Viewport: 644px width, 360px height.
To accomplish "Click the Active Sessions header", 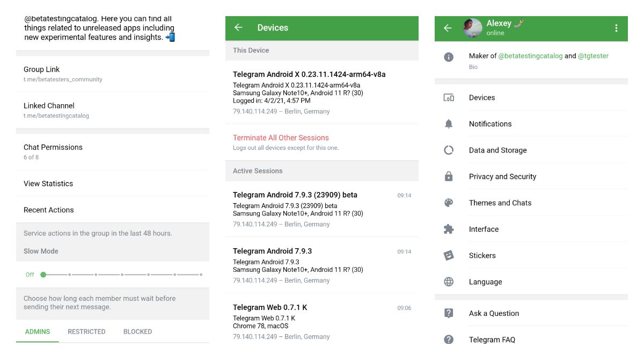I will click(258, 171).
